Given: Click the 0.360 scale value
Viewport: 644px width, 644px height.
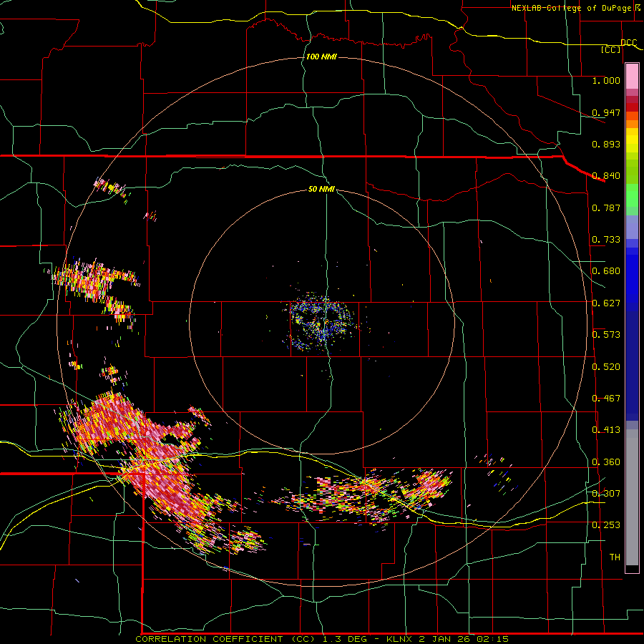Looking at the screenshot, I should click(x=606, y=462).
